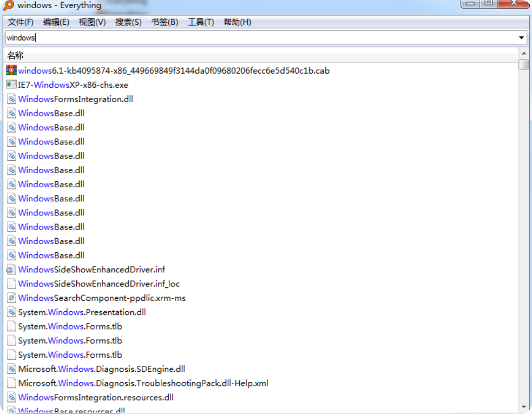This screenshot has width=532, height=414.
Task: Click the WindowsSideShowEnhancedDriver.inf_loc blank file icon
Action: (11, 284)
